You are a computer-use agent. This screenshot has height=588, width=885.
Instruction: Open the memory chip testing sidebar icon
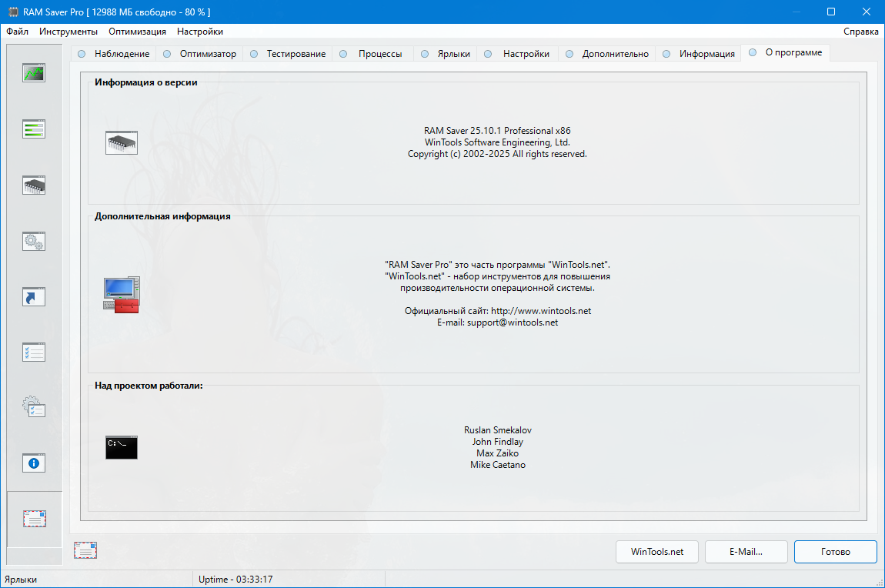pos(34,185)
